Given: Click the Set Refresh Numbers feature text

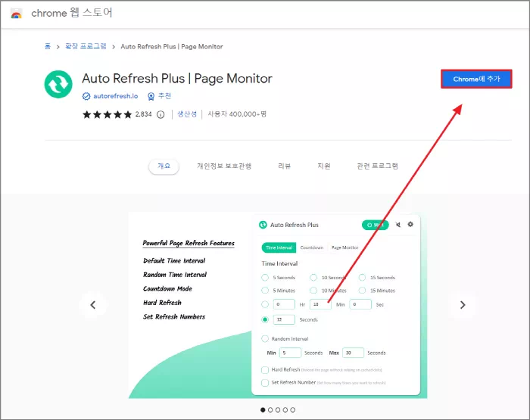Looking at the screenshot, I should click(174, 317).
